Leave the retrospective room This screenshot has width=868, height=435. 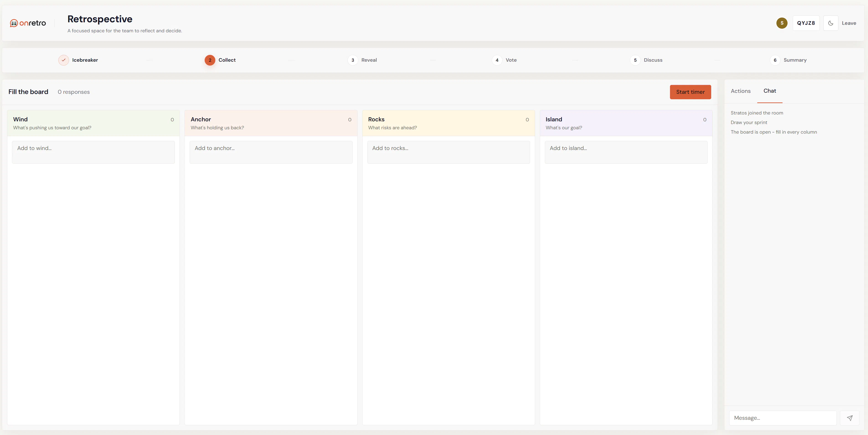pos(849,23)
